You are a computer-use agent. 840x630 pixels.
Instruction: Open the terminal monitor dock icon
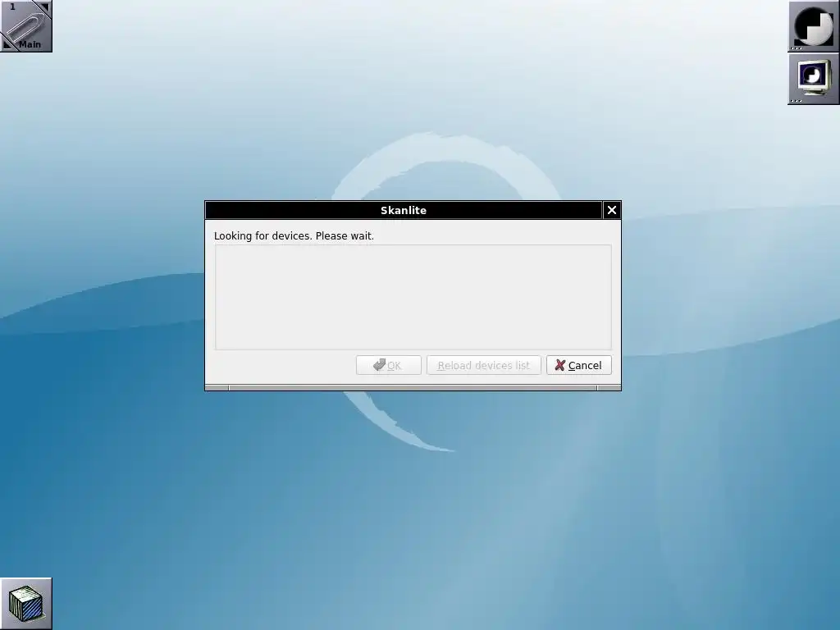[x=813, y=78]
